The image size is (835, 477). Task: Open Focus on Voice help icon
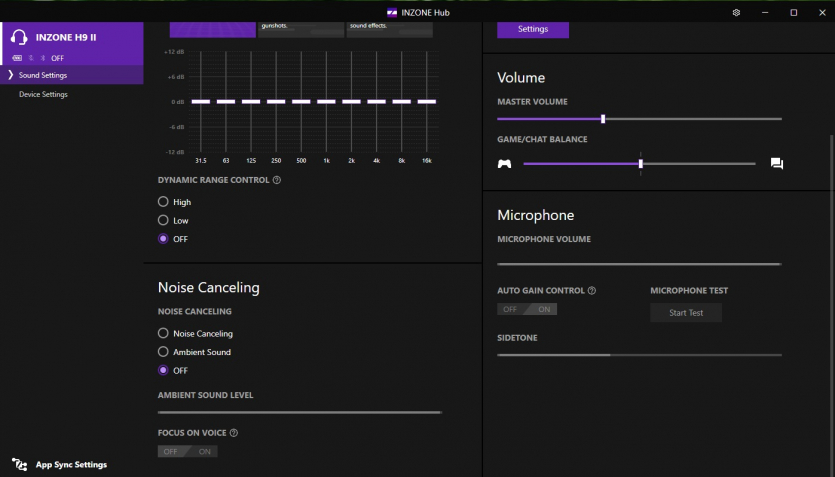click(234, 433)
